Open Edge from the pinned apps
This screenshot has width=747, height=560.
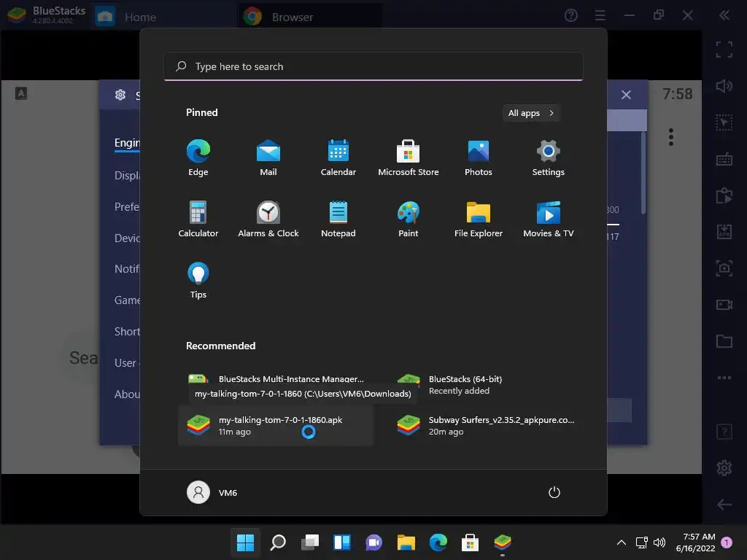point(198,158)
